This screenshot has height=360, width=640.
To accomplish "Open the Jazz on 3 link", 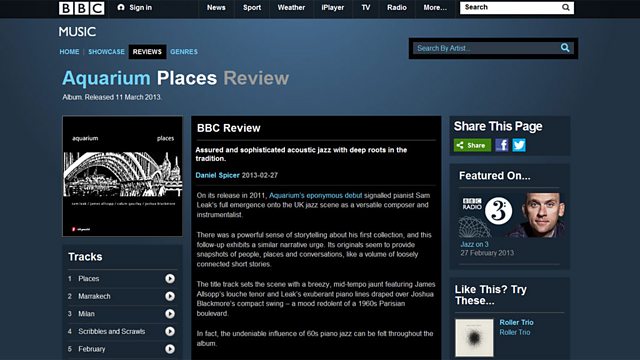I will pyautogui.click(x=474, y=244).
